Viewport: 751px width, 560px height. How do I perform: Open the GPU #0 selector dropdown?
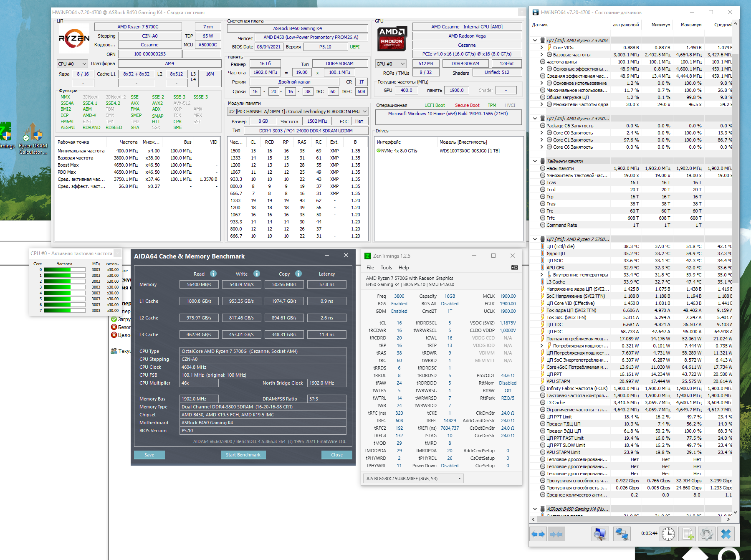click(391, 64)
